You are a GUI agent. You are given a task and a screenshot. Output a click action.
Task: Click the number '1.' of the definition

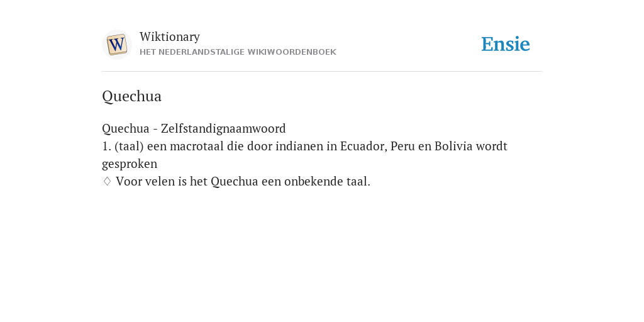pos(107,146)
